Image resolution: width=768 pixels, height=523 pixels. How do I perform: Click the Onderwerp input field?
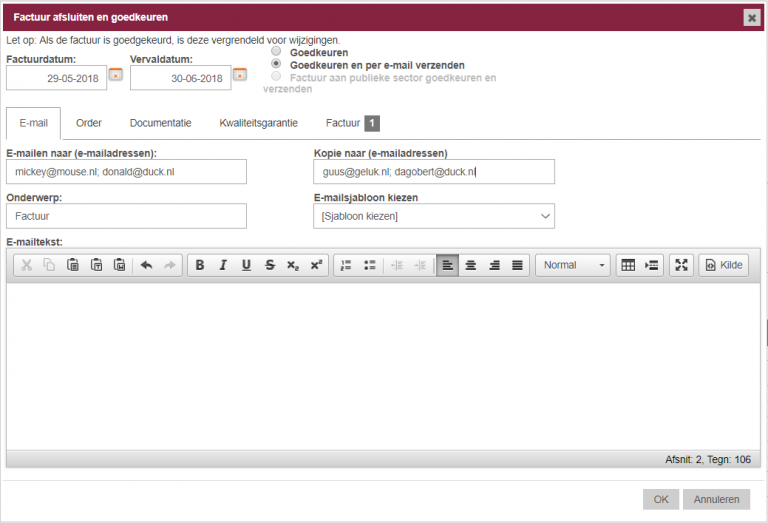coord(126,215)
